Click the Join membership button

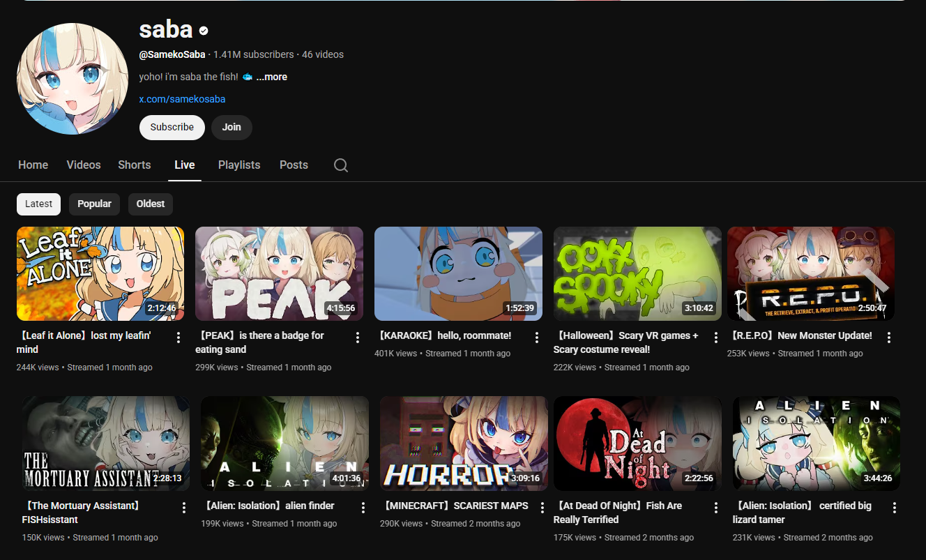231,127
